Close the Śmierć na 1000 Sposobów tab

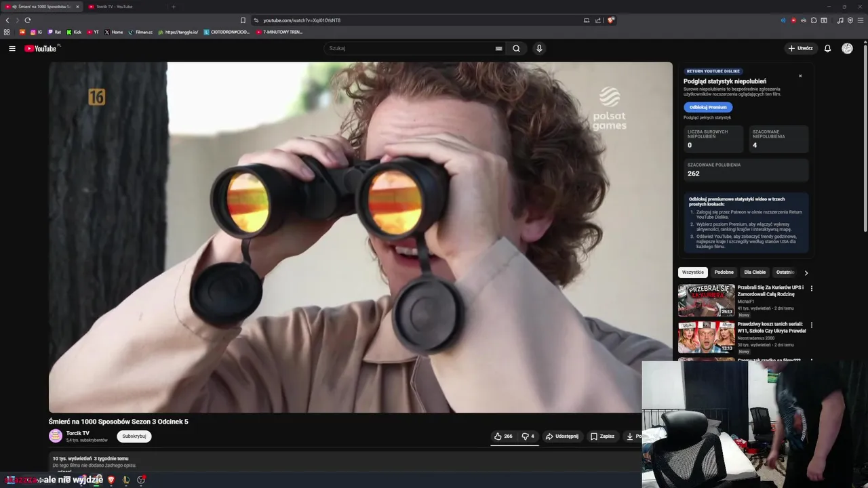pyautogui.click(x=77, y=7)
